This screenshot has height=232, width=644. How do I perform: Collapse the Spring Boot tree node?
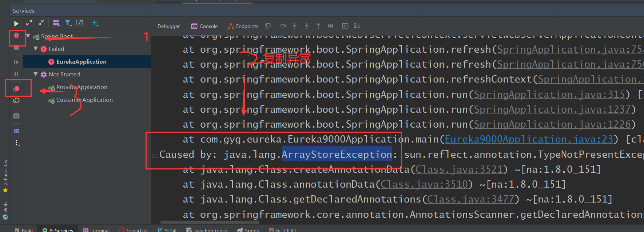[28, 36]
